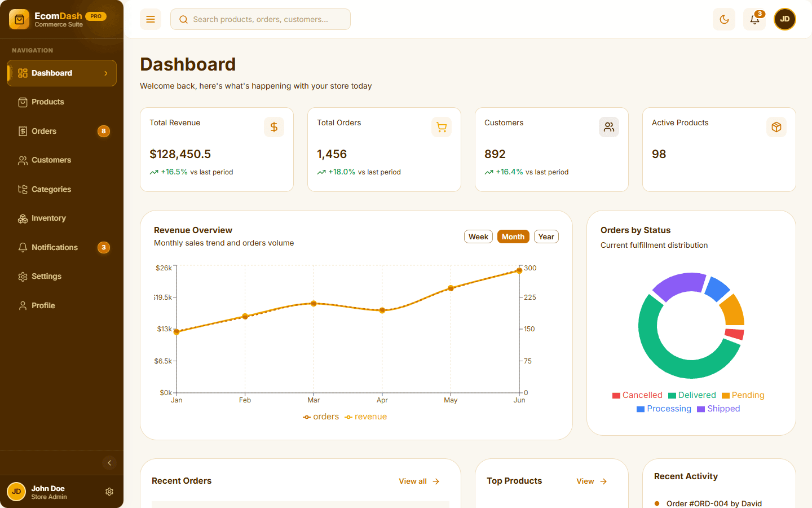Click the orange Pending donut segment
Image resolution: width=812 pixels, height=508 pixels.
734,312
